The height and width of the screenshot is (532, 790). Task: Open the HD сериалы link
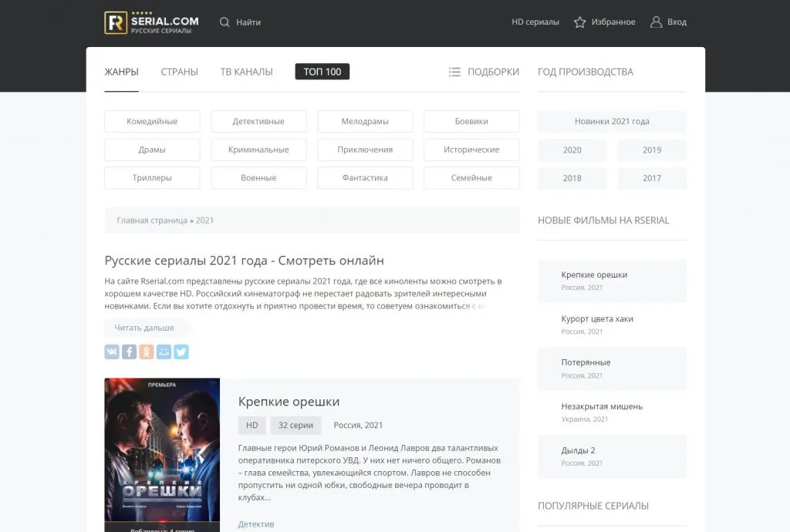(x=535, y=22)
